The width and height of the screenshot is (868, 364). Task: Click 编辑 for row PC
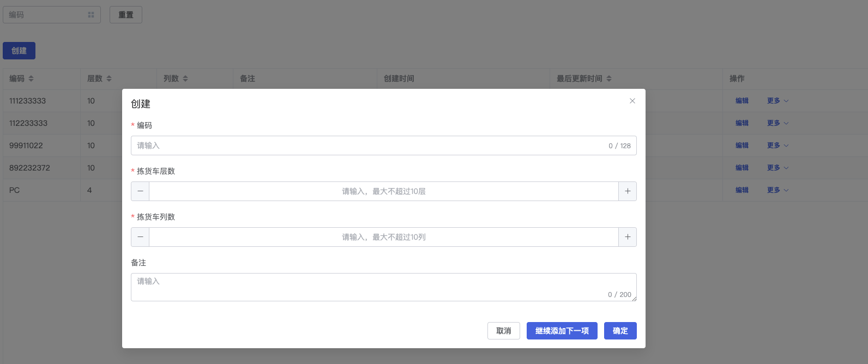click(742, 190)
